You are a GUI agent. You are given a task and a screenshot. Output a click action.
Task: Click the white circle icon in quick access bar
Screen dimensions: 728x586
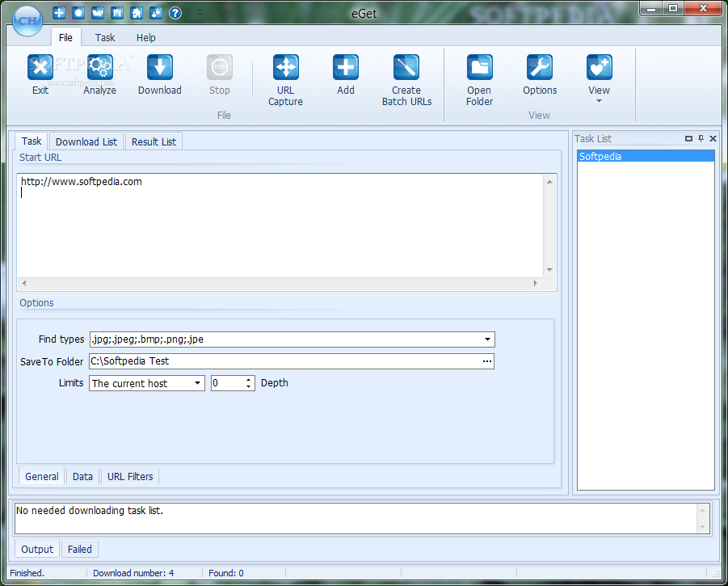[78, 13]
